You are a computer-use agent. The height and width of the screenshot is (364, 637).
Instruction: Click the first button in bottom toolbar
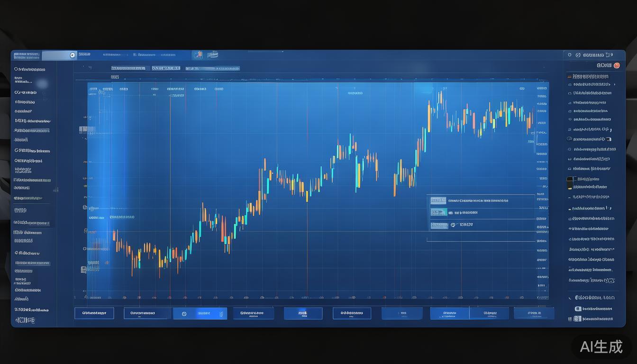tap(94, 313)
